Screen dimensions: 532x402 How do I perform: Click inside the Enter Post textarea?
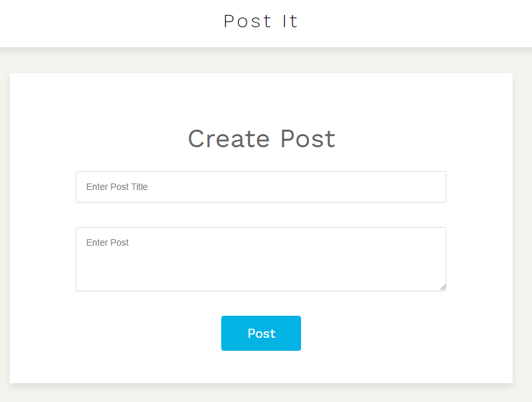point(261,259)
